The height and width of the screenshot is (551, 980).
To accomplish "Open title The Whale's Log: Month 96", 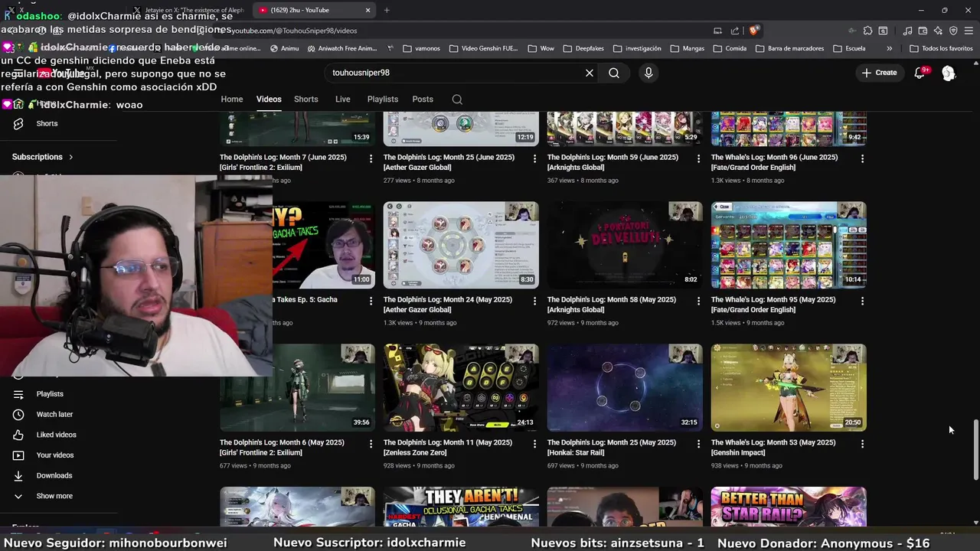I will point(774,162).
